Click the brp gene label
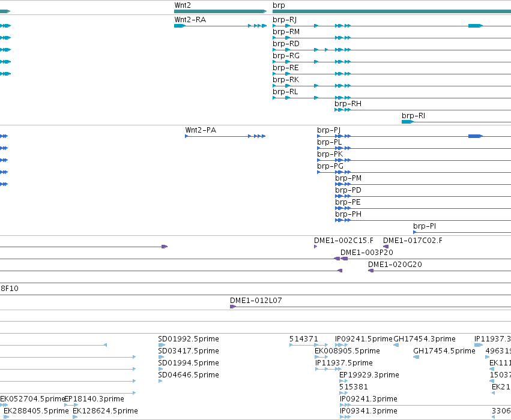 [x=279, y=5]
